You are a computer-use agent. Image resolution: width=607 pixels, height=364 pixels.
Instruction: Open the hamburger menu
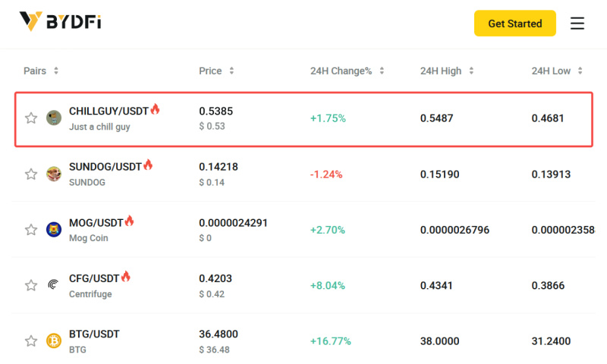[577, 24]
